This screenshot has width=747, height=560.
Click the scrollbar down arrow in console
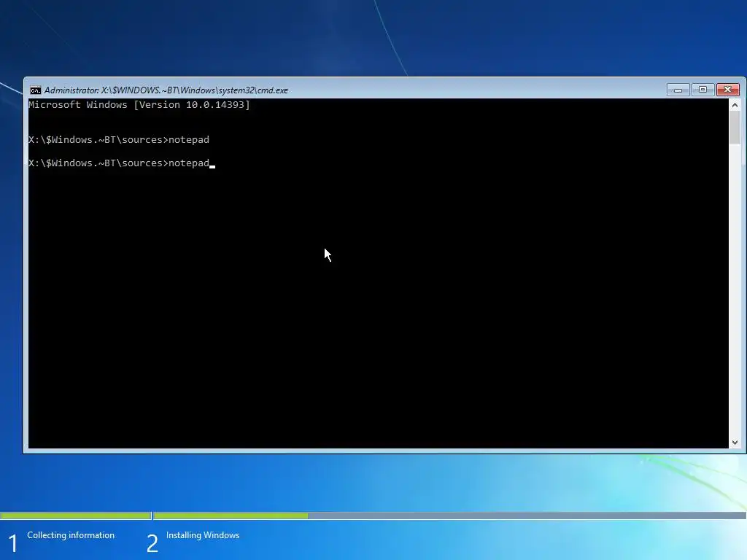(x=735, y=443)
